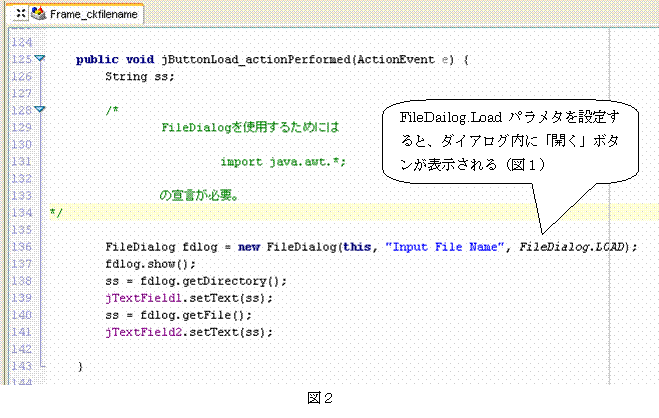Click the String ss declaration
The height and width of the screenshot is (418, 659).
pyautogui.click(x=140, y=76)
